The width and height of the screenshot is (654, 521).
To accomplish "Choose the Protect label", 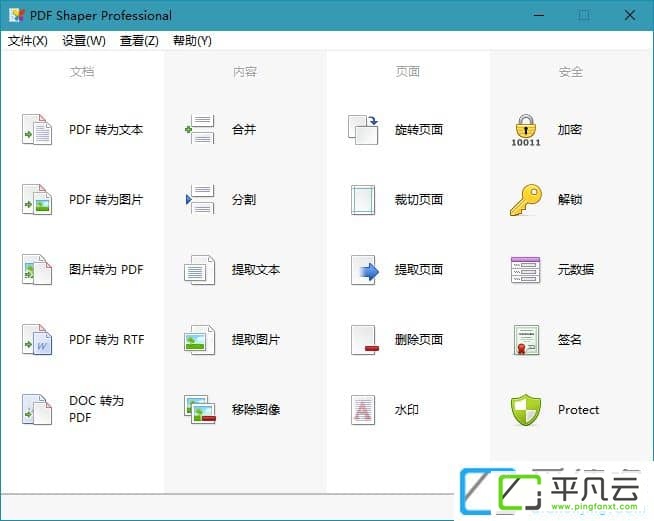I will coord(579,410).
